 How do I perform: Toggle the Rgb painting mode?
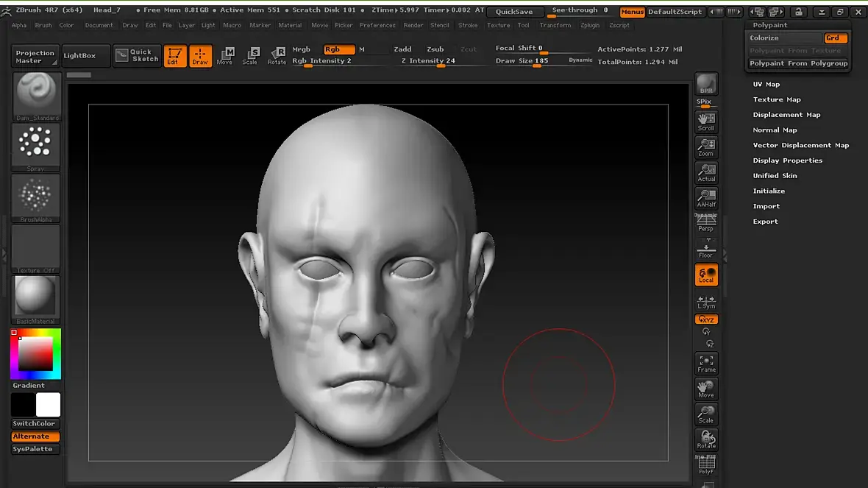pos(339,49)
